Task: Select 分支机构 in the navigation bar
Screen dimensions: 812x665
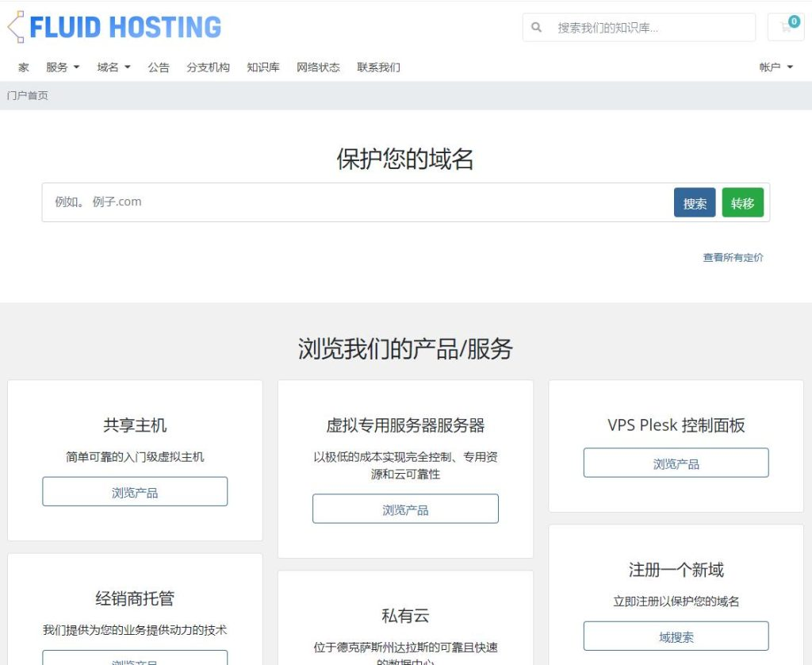Action: pyautogui.click(x=208, y=67)
